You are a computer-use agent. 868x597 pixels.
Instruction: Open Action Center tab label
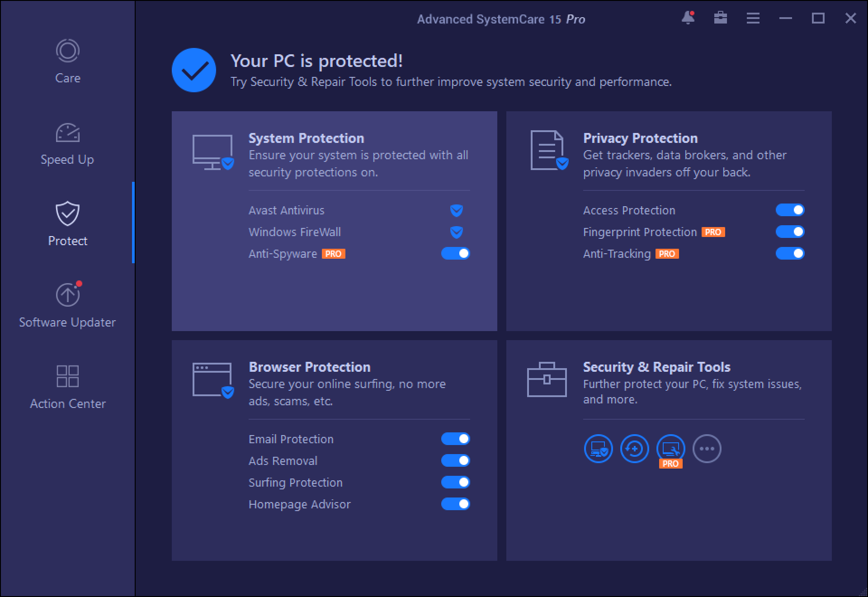tap(68, 404)
